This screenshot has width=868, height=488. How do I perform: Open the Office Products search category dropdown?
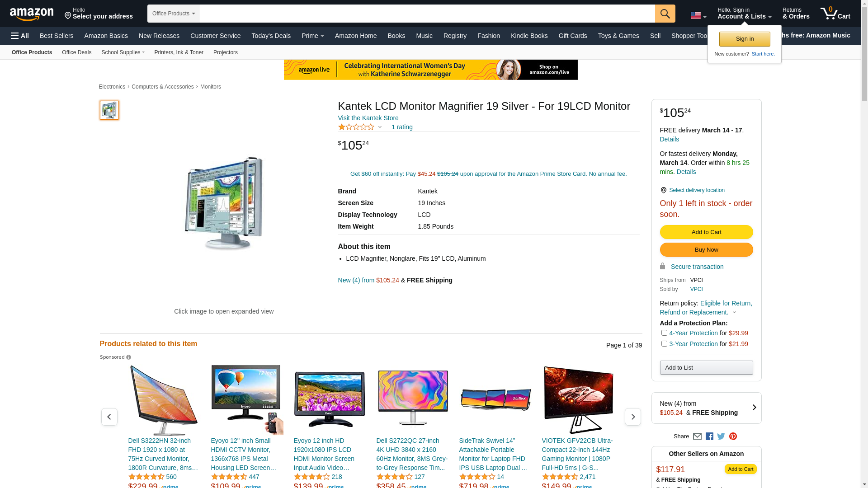pos(174,14)
